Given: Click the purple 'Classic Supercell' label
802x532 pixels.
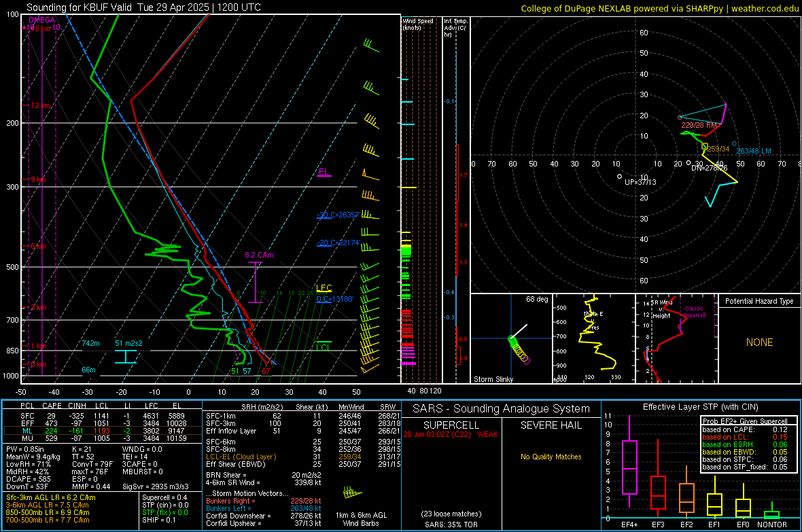Looking at the screenshot, I should click(694, 312).
